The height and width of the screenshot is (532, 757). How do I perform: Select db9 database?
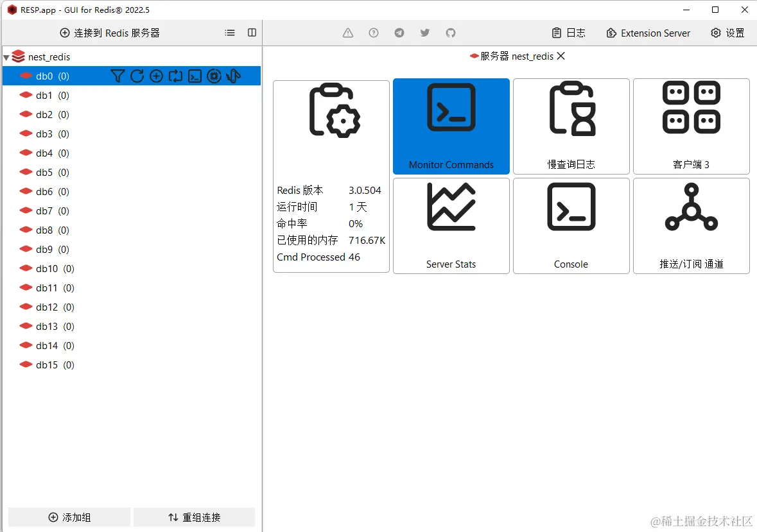coord(132,250)
